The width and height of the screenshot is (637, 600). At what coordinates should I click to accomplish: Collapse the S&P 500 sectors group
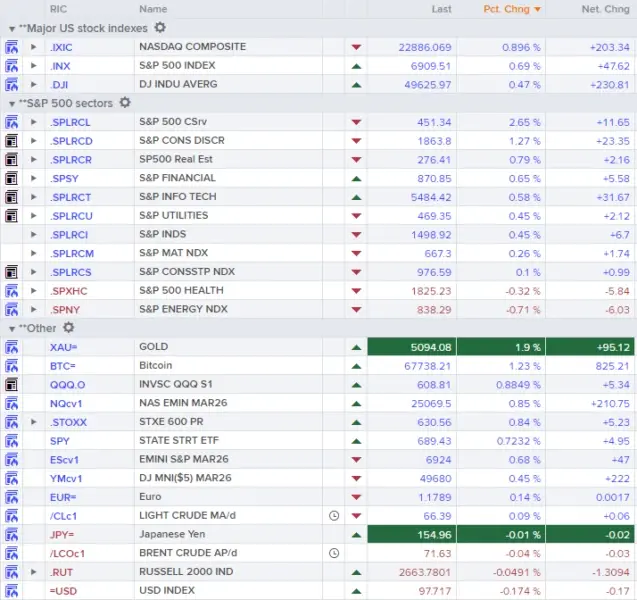pyautogui.click(x=12, y=104)
